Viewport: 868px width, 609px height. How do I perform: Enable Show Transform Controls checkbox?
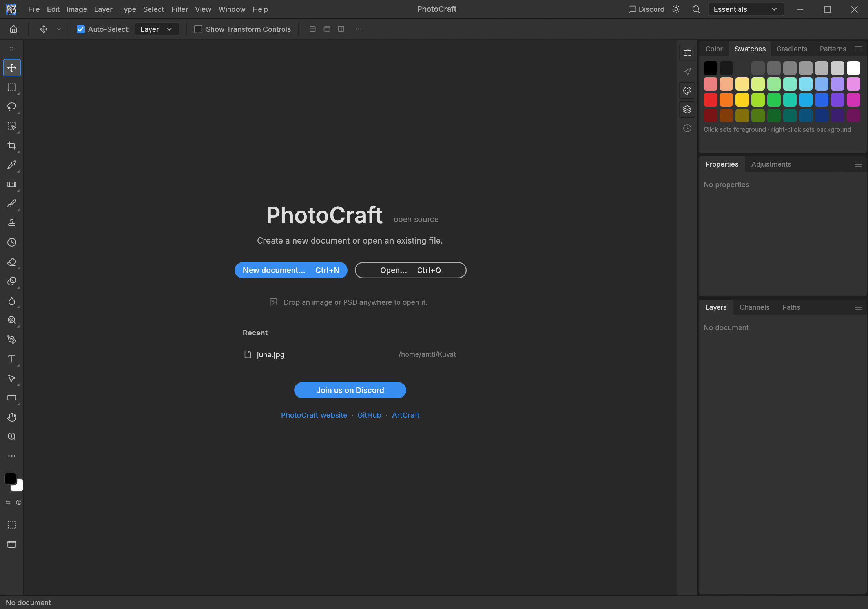pos(199,29)
